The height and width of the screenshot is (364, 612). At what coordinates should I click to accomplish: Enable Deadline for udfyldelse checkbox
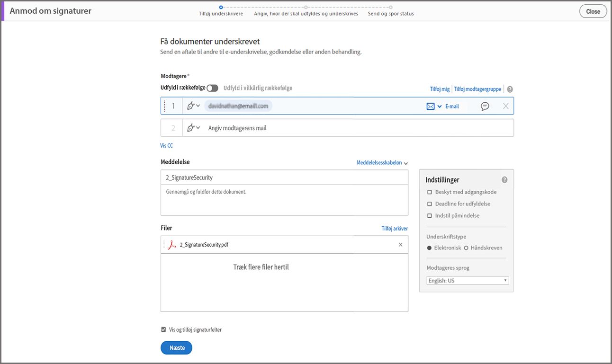pos(430,204)
